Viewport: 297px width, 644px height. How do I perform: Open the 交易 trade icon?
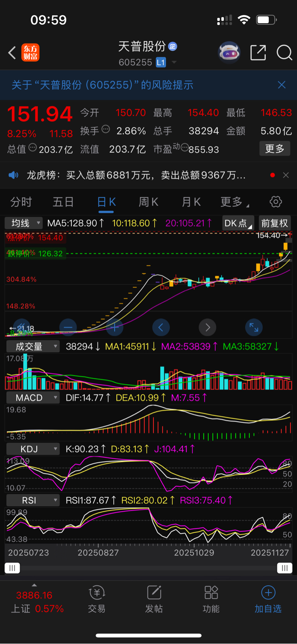pos(96,599)
